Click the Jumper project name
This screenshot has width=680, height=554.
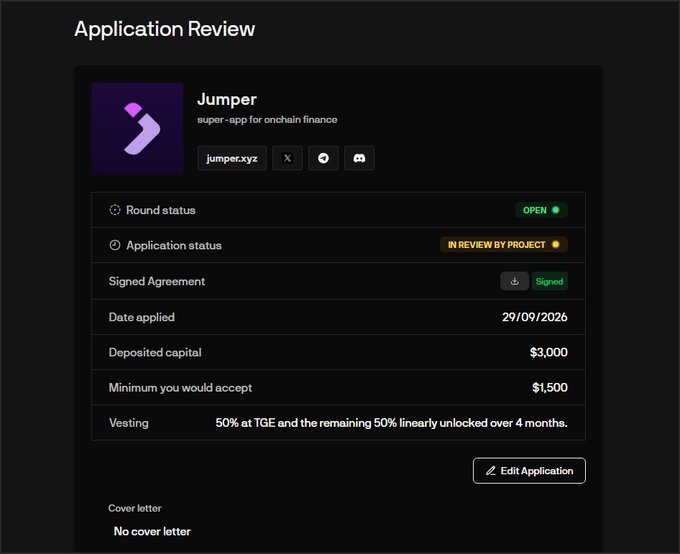click(x=227, y=99)
